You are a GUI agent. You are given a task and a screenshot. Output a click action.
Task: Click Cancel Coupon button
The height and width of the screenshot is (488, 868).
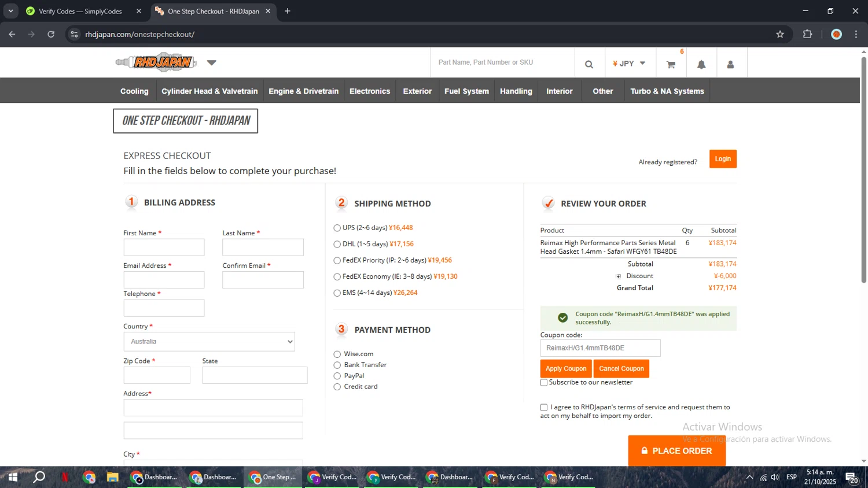point(621,369)
